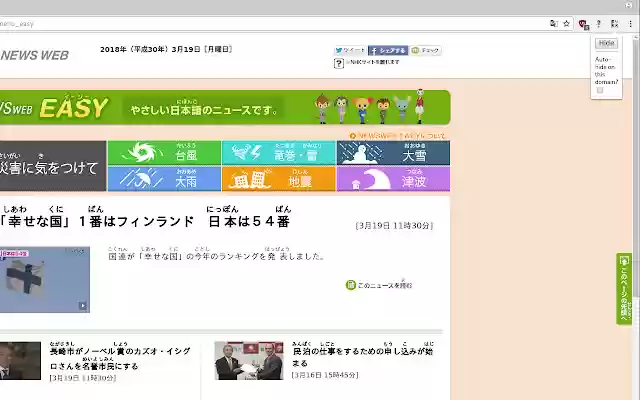
Task: Click the question mark extension icon
Action: [x=599, y=24]
